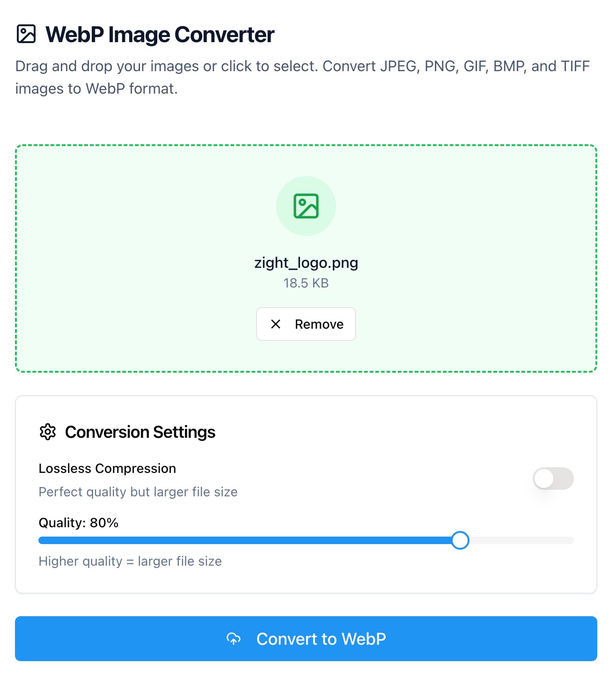Click the Quality slider handle
This screenshot has height=678, width=616.
pos(461,540)
